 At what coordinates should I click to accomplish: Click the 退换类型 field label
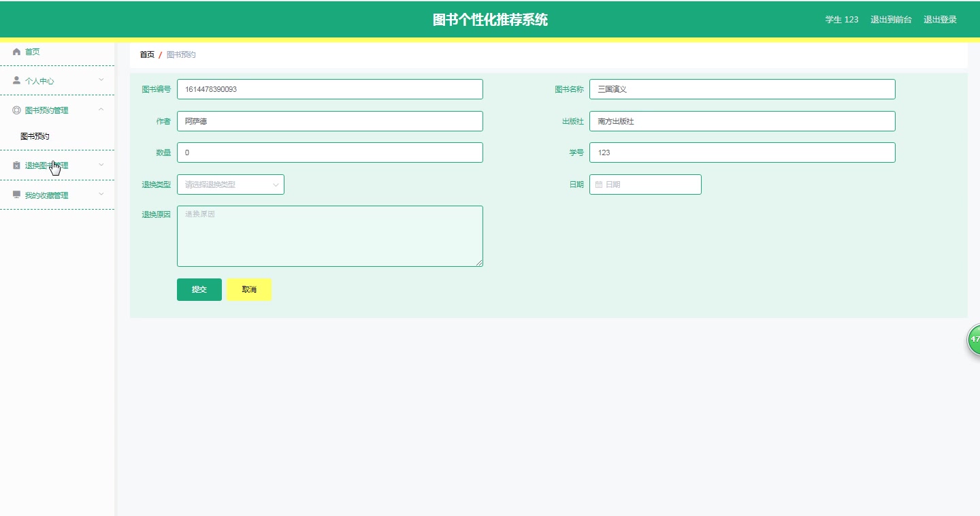pos(156,184)
